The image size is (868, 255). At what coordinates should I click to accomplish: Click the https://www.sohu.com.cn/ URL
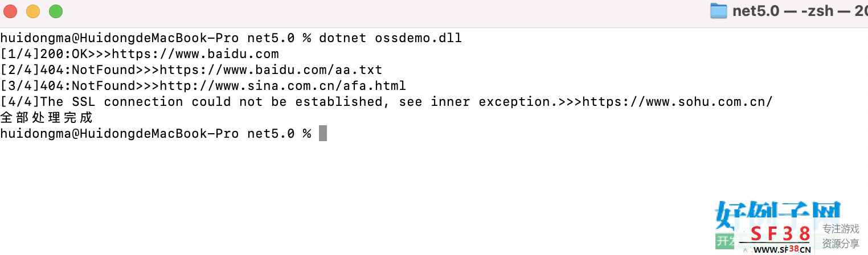coord(678,102)
